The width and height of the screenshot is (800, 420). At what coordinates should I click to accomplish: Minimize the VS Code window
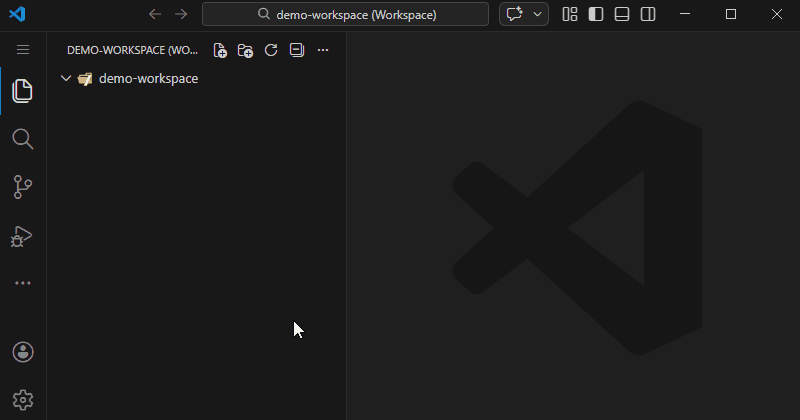click(685, 14)
